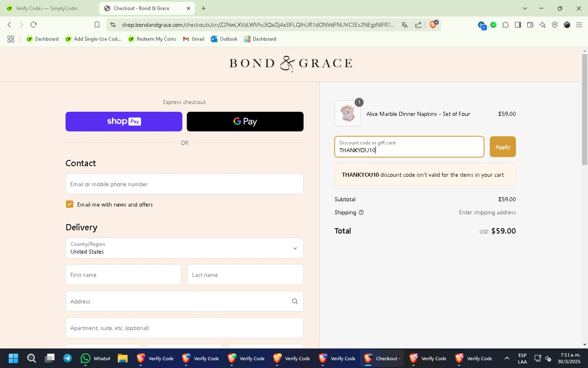Screen dimensions: 588x368
Task: Open WhatsApp from the taskbar
Action: coord(95,358)
